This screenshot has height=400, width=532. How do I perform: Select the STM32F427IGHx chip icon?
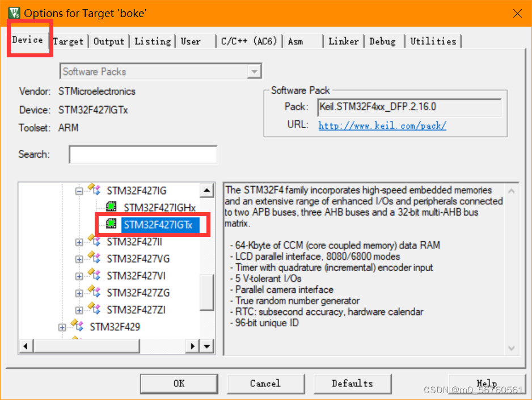click(x=111, y=207)
